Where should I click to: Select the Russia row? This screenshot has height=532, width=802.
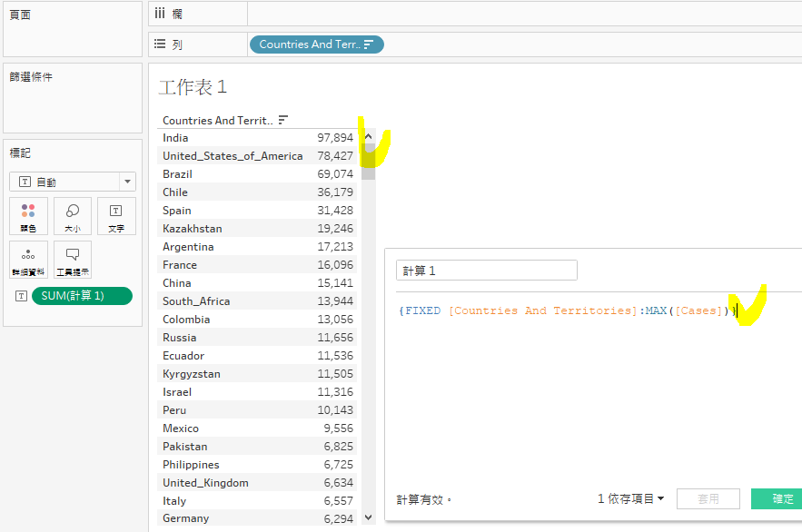(x=257, y=338)
